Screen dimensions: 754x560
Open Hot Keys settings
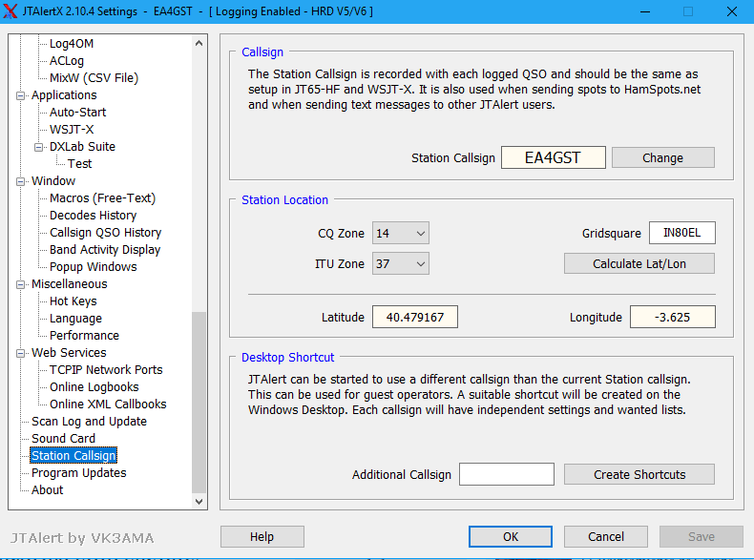[x=73, y=301]
